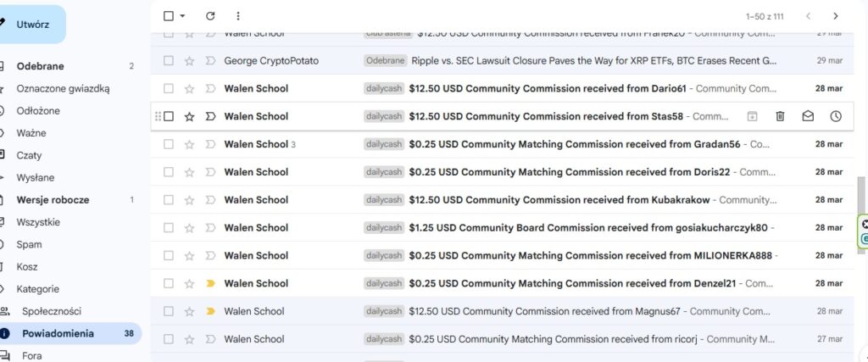Image resolution: width=868 pixels, height=362 pixels.
Task: Open select-all dropdown arrow in toolbar
Action: [x=182, y=16]
